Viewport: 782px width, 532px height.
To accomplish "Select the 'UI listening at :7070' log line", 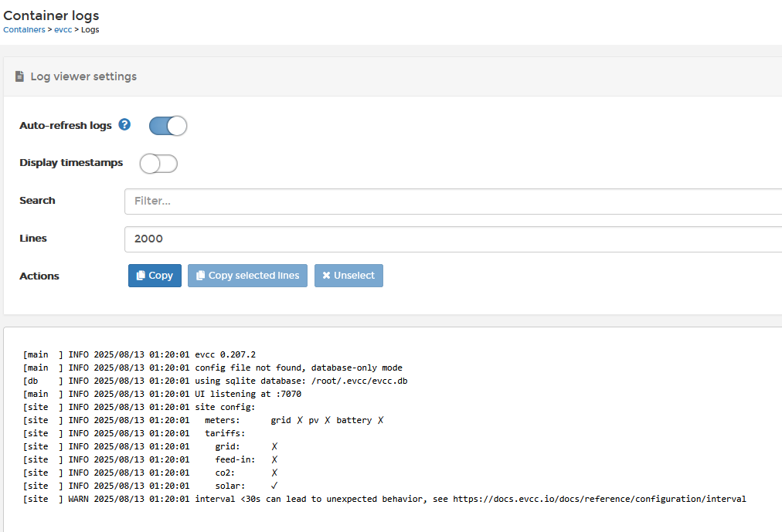I will pos(162,394).
